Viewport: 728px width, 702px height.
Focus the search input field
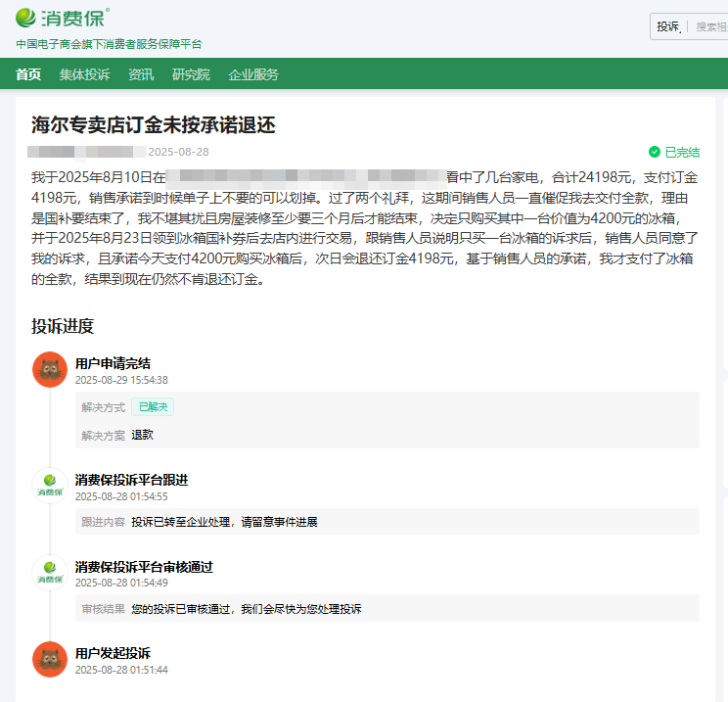711,26
